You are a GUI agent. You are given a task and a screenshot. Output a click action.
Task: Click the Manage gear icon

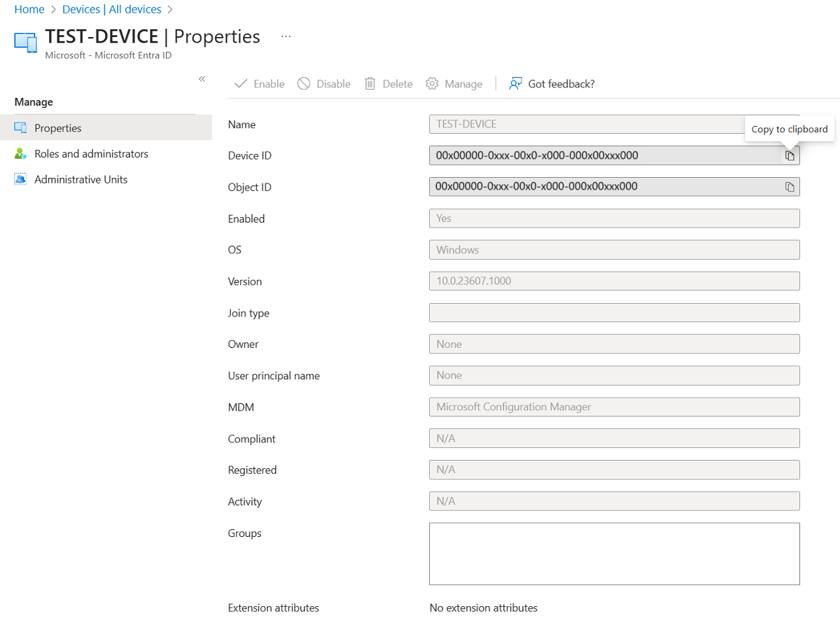(432, 83)
